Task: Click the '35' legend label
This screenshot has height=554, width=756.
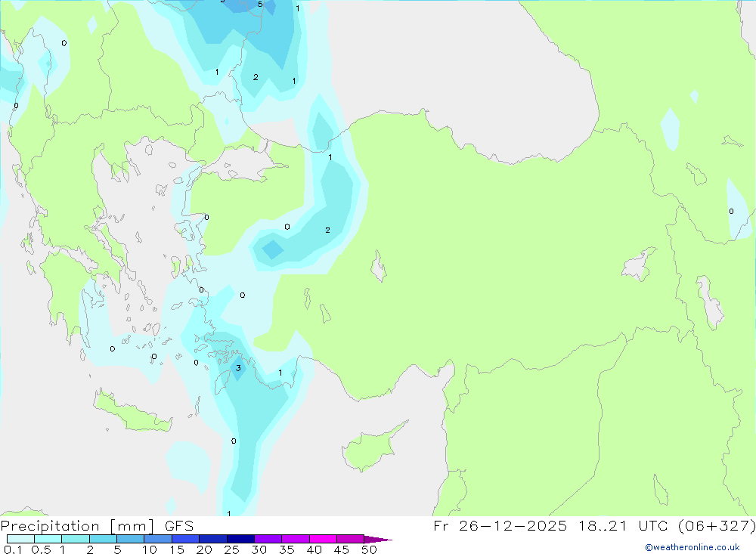Action: pyautogui.click(x=287, y=549)
